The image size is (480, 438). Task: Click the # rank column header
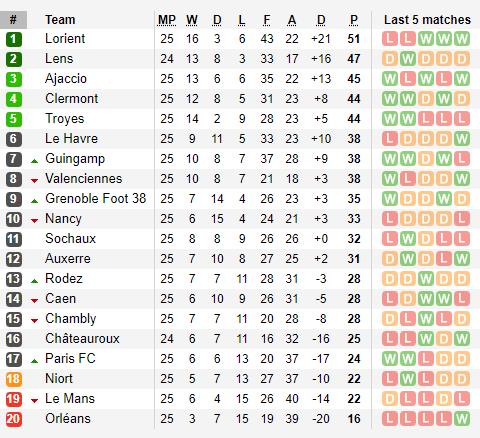point(13,20)
